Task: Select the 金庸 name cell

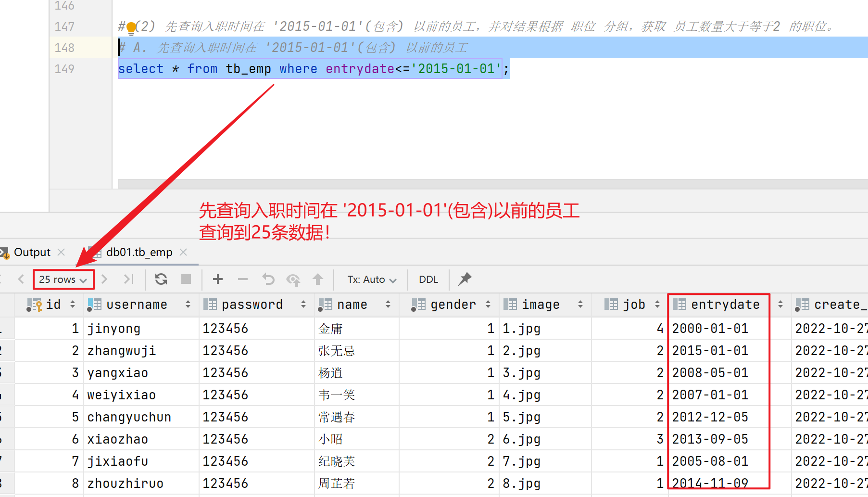Action: click(x=357, y=329)
